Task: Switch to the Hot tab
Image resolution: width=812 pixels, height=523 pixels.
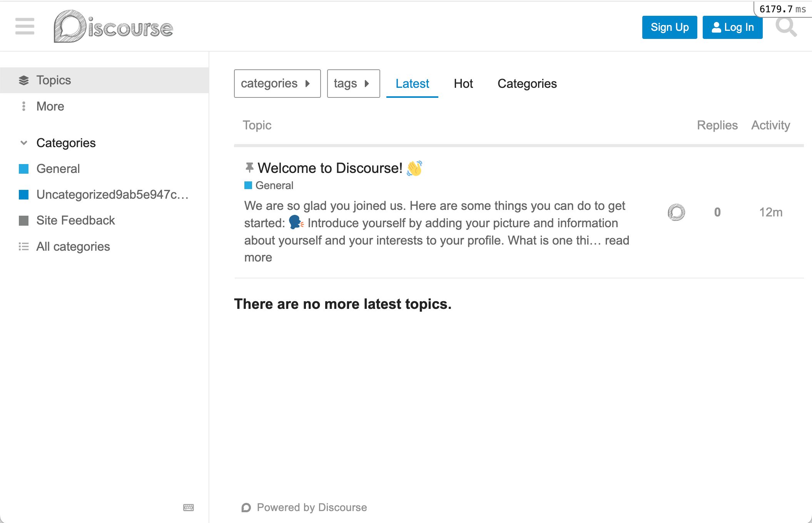Action: coord(463,84)
